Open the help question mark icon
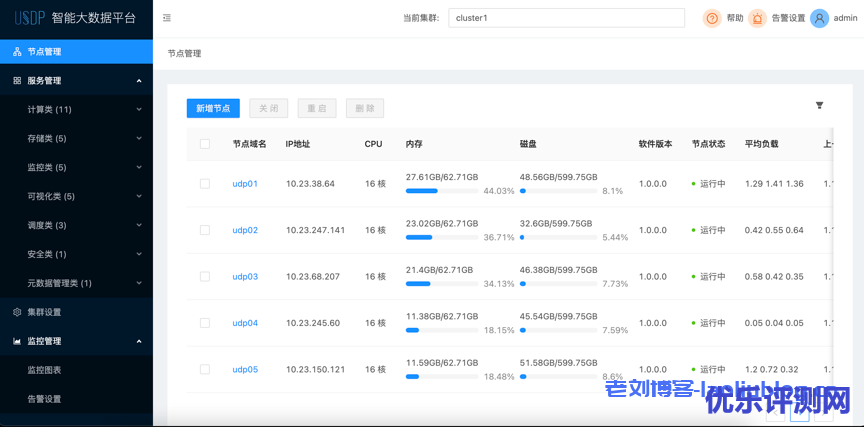This screenshot has width=864, height=427. [x=712, y=18]
